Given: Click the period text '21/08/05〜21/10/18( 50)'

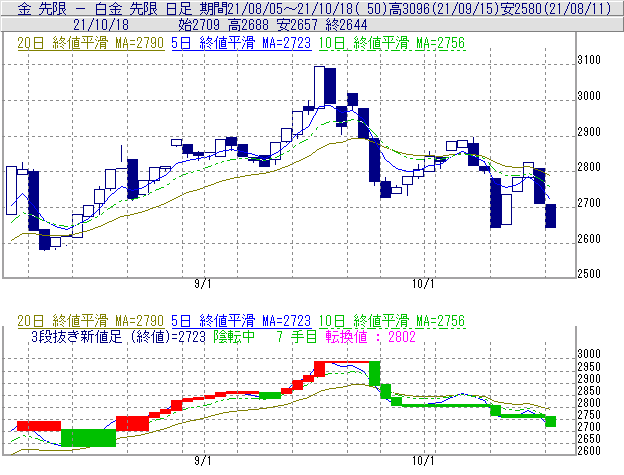Looking at the screenshot, I should tap(307, 9).
